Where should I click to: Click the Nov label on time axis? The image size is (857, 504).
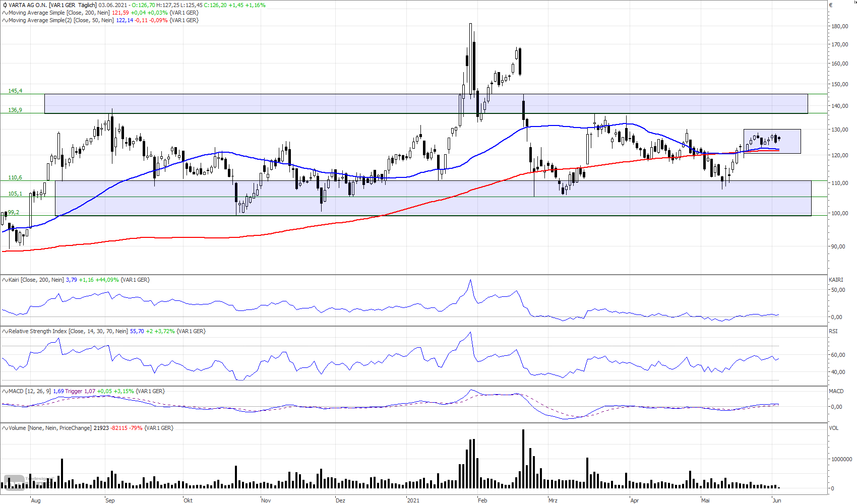pyautogui.click(x=266, y=500)
